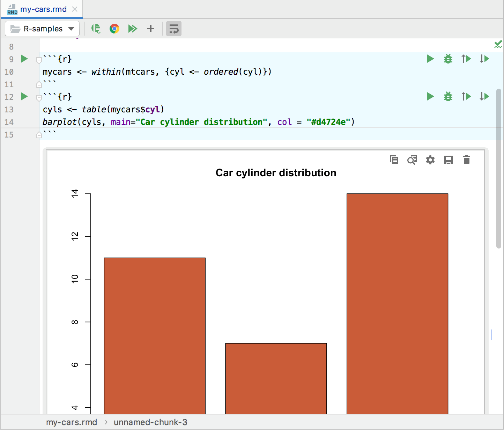This screenshot has width=504, height=430.
Task: Open the R-samples dropdown
Action: 42,29
